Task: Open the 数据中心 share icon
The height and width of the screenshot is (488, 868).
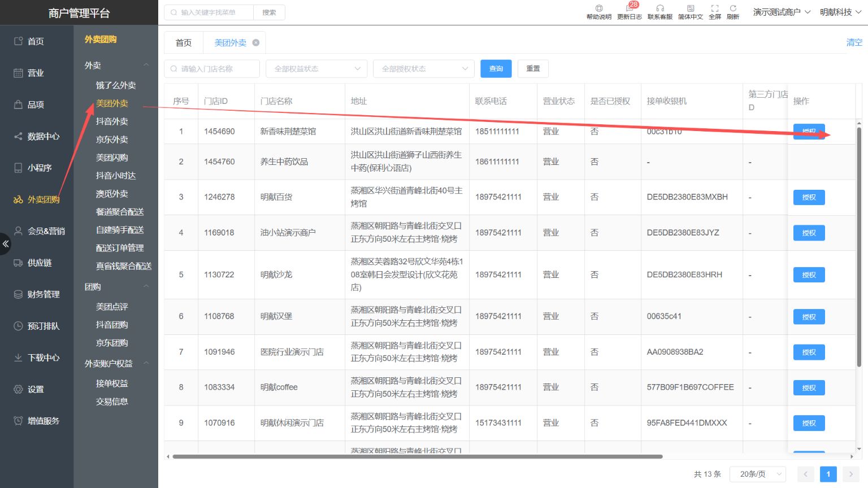Action: [18, 136]
